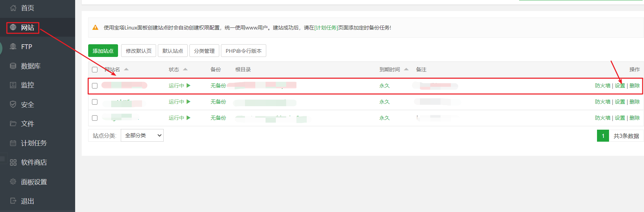Click the green page 1 pagination button
The height and width of the screenshot is (212, 644).
click(603, 136)
